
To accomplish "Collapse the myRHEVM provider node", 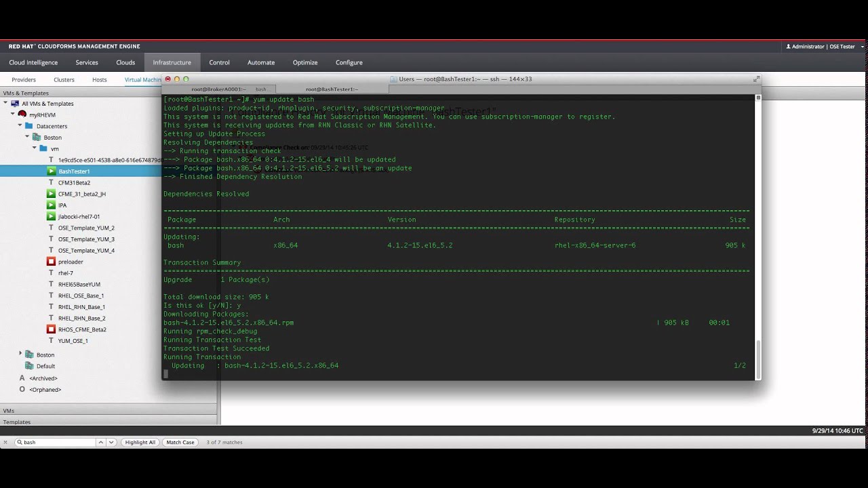I will [12, 115].
